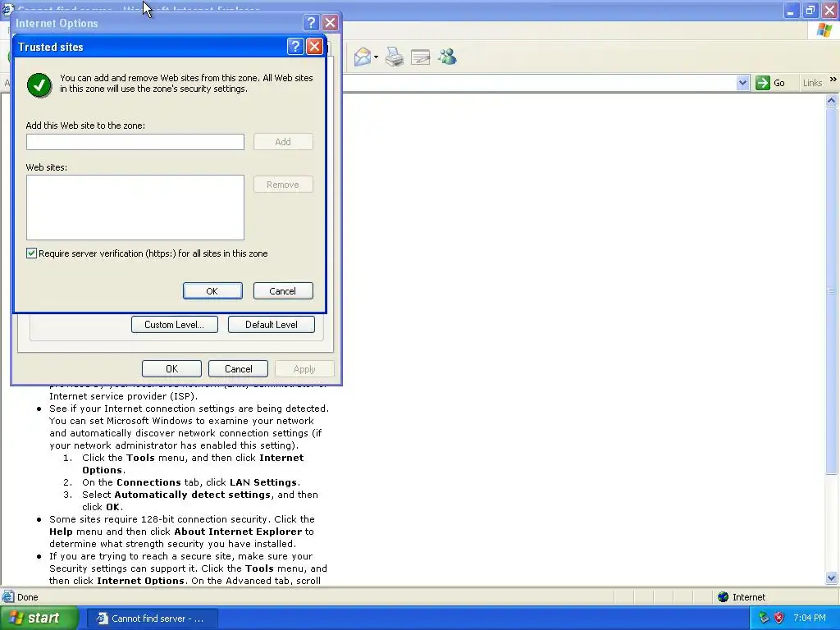840x630 pixels.
Task: Click the Edit page toolbar icon
Action: point(421,57)
